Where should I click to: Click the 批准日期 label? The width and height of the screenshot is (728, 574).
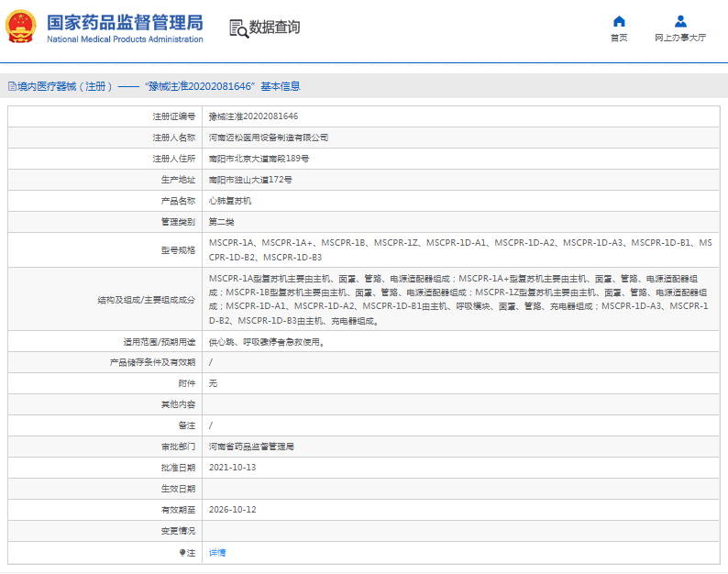pyautogui.click(x=178, y=468)
